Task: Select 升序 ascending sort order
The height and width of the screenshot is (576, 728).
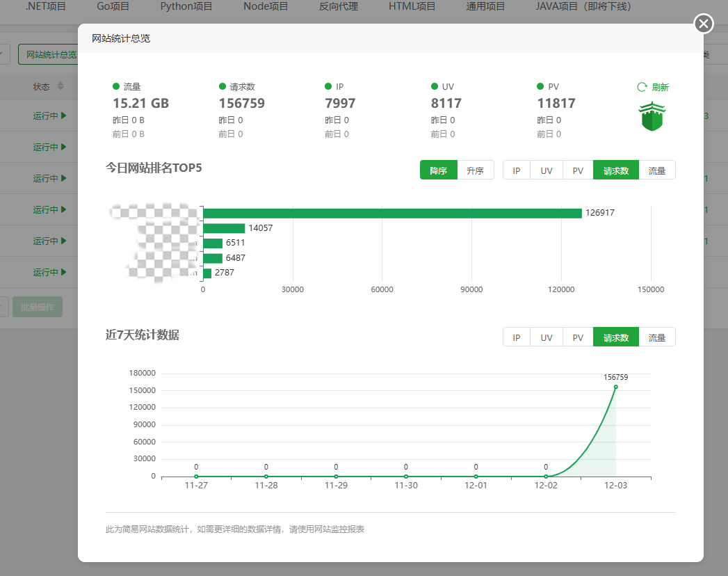Action: tap(476, 170)
